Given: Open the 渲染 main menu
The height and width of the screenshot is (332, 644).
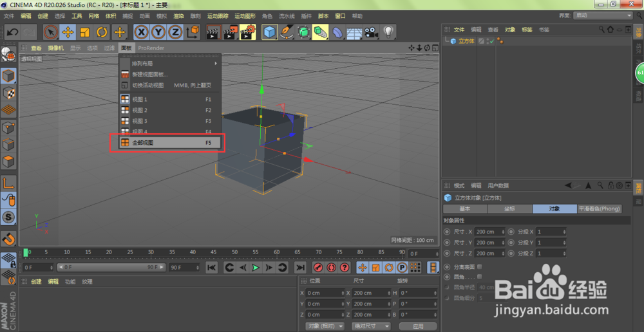Looking at the screenshot, I should tap(178, 16).
